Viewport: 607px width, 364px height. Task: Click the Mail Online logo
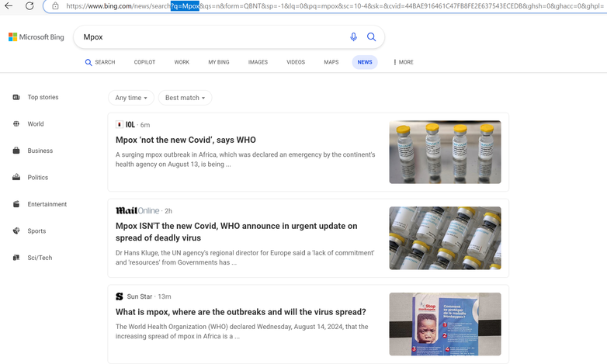(x=137, y=210)
